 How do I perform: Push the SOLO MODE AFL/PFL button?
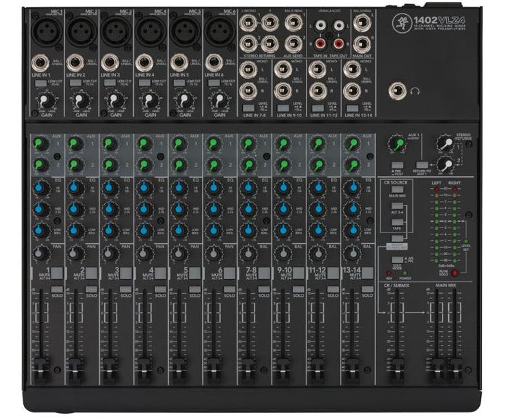397,260
